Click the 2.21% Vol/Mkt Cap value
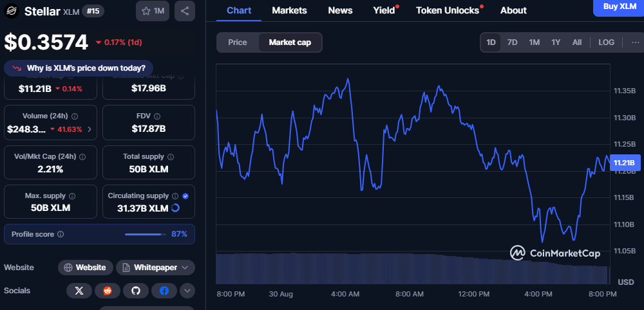Viewport: 644px width, 310px height. [50, 169]
